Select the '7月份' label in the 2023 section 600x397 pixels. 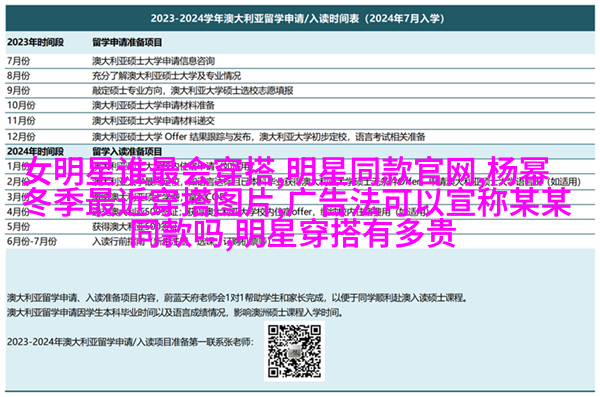coord(18,61)
